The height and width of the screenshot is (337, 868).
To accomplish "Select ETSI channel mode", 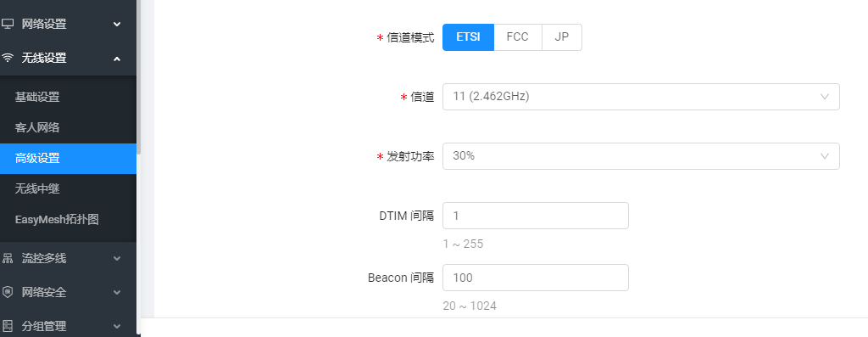I will [x=468, y=37].
